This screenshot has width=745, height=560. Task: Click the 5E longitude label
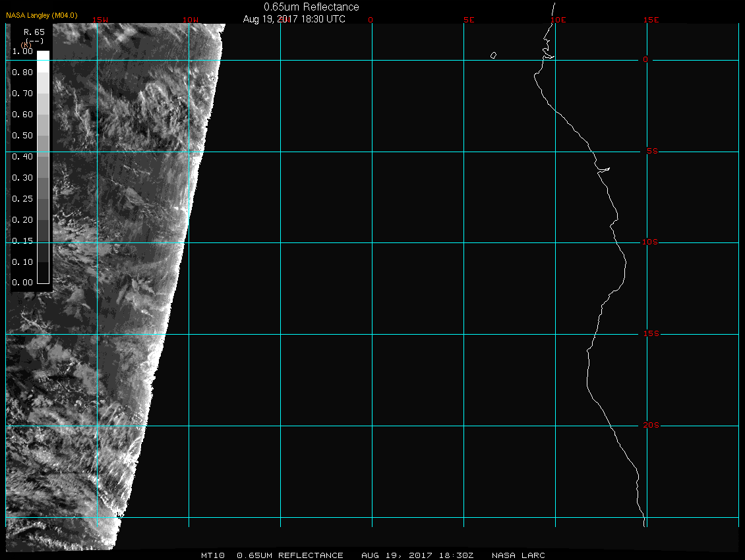[469, 20]
